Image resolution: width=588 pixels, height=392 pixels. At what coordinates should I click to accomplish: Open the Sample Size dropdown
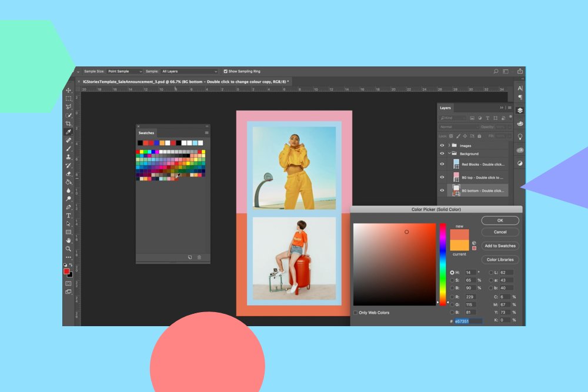[123, 71]
